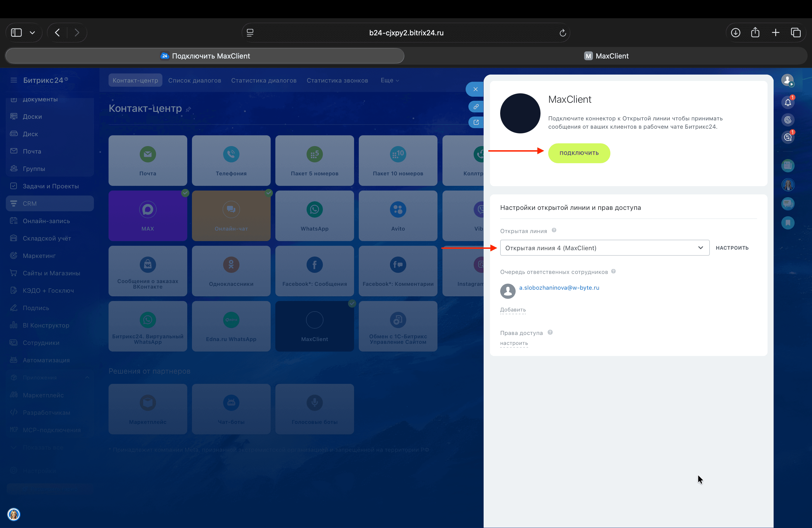Click the spiral CoPilot icon in right bar
The height and width of the screenshot is (528, 812).
pos(788,120)
